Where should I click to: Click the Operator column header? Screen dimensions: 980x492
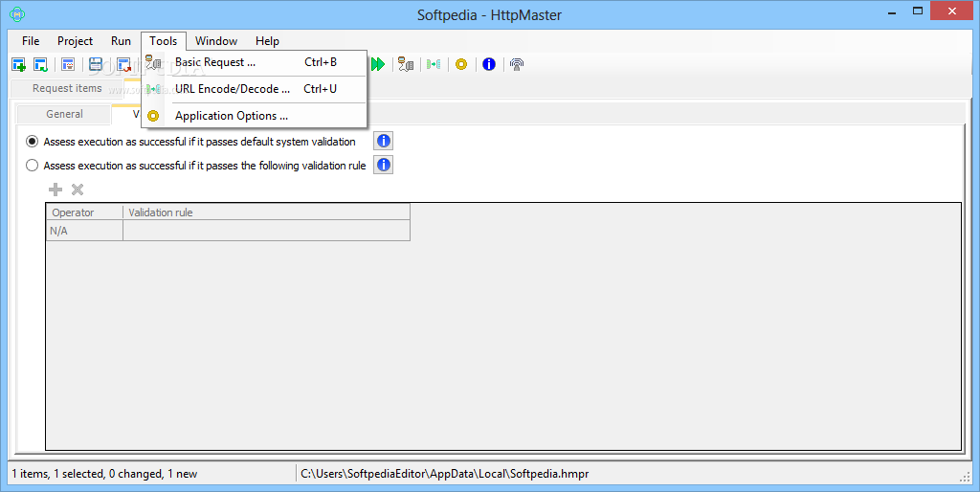pos(84,212)
